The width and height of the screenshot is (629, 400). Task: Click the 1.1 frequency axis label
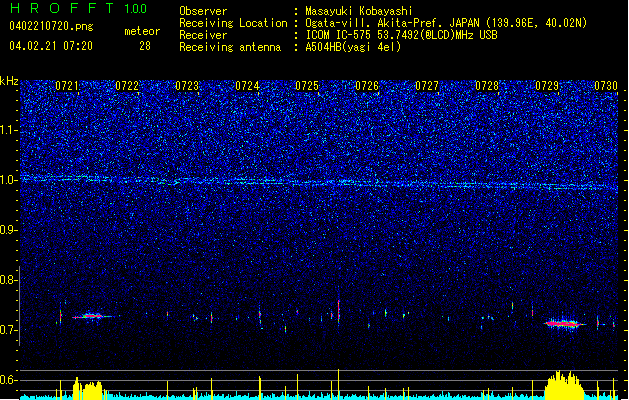pyautogui.click(x=8, y=130)
